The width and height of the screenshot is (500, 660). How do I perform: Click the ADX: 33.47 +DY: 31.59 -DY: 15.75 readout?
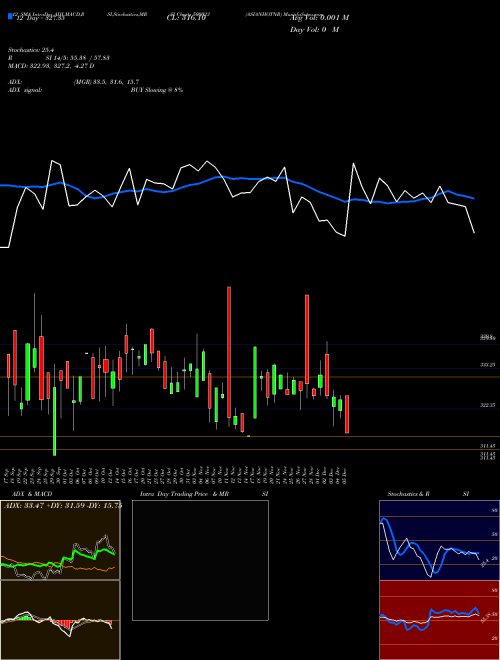(63, 505)
